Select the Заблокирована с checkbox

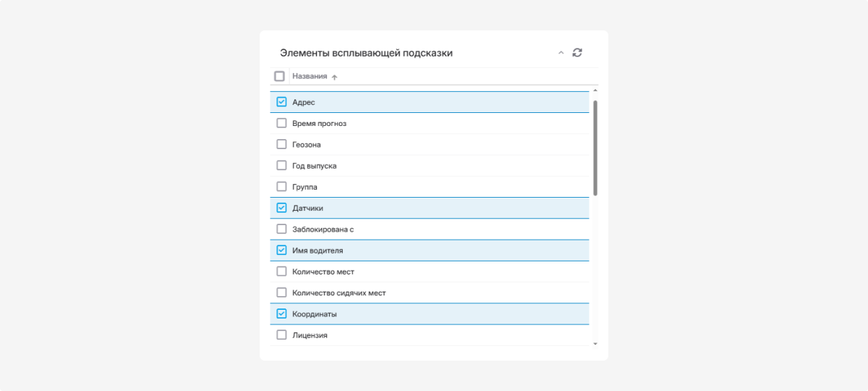click(282, 229)
